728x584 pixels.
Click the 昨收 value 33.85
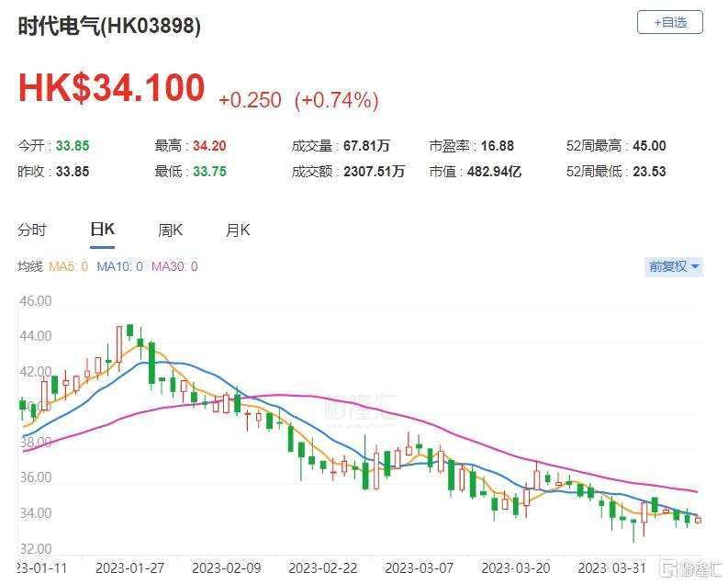pos(73,172)
